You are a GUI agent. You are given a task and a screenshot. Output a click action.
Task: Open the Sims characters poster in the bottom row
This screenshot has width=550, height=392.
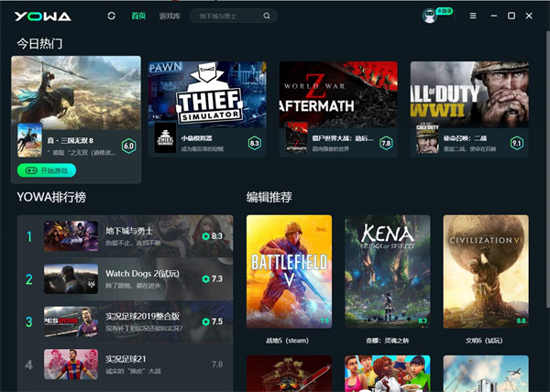tap(387, 374)
